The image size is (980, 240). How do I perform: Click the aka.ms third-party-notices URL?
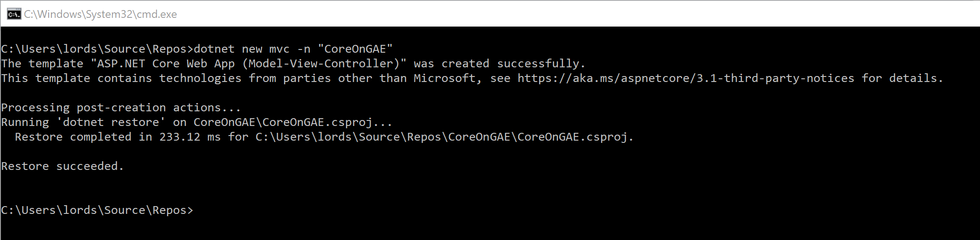pos(686,78)
